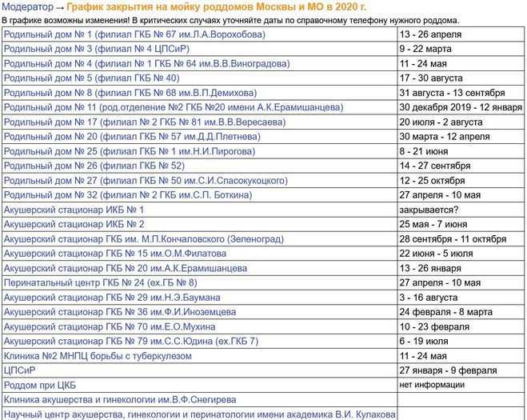527x420 pixels.
Task: Open the Модератор link
Action: point(27,6)
